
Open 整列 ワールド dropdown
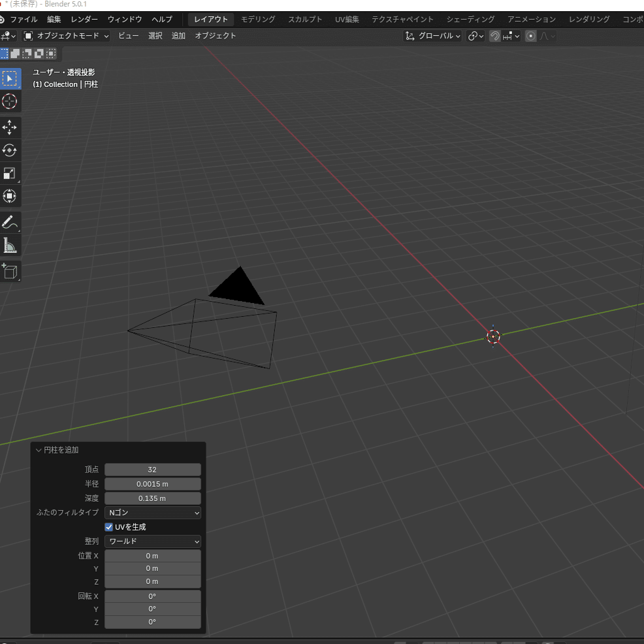pos(153,541)
